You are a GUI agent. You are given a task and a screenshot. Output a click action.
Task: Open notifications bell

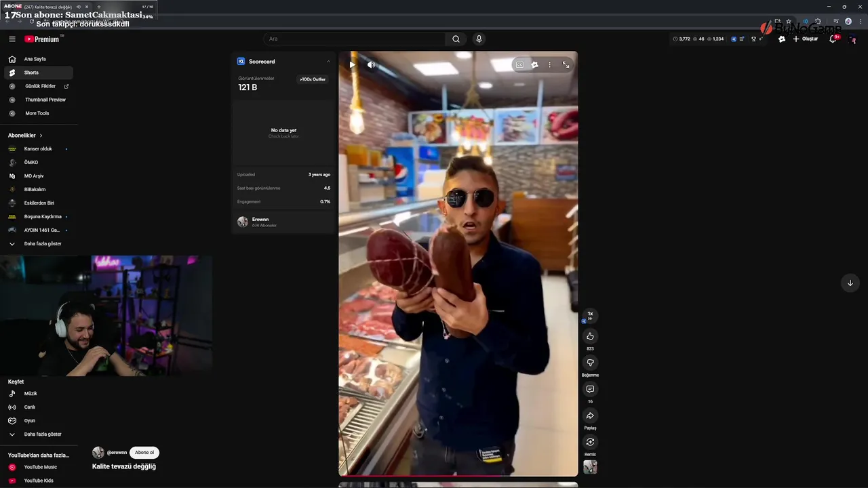(x=833, y=39)
